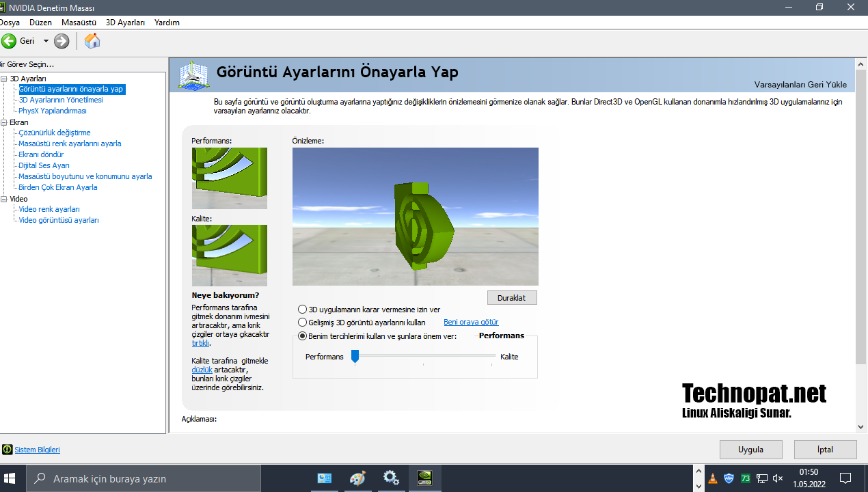Open the network tray icon

click(761, 478)
